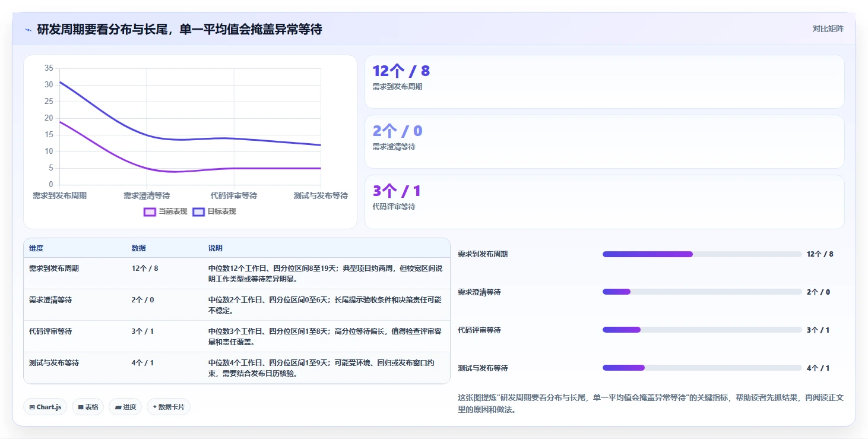Click table value 12个 / 8

coord(145,269)
